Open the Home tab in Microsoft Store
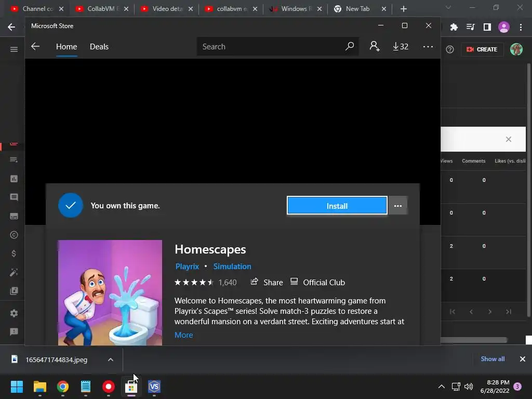This screenshot has width=532, height=399. coord(66,46)
